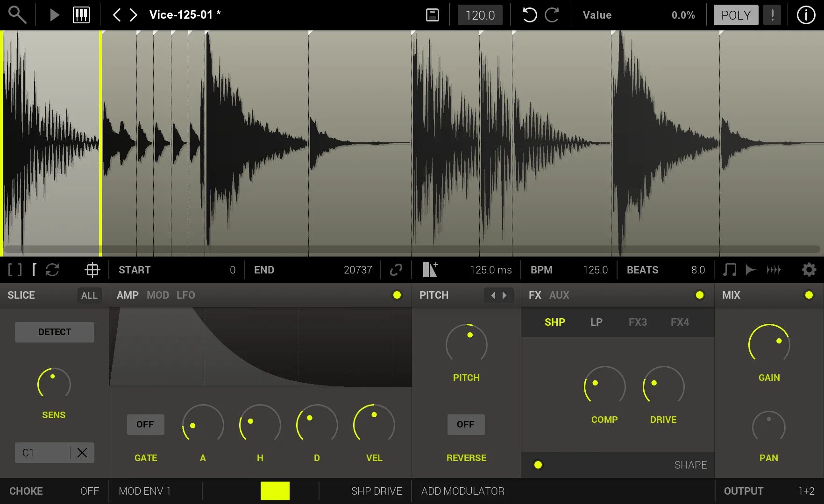Toggle the loop arrows icon
Viewport: 824px width, 504px height.
pyautogui.click(x=52, y=270)
